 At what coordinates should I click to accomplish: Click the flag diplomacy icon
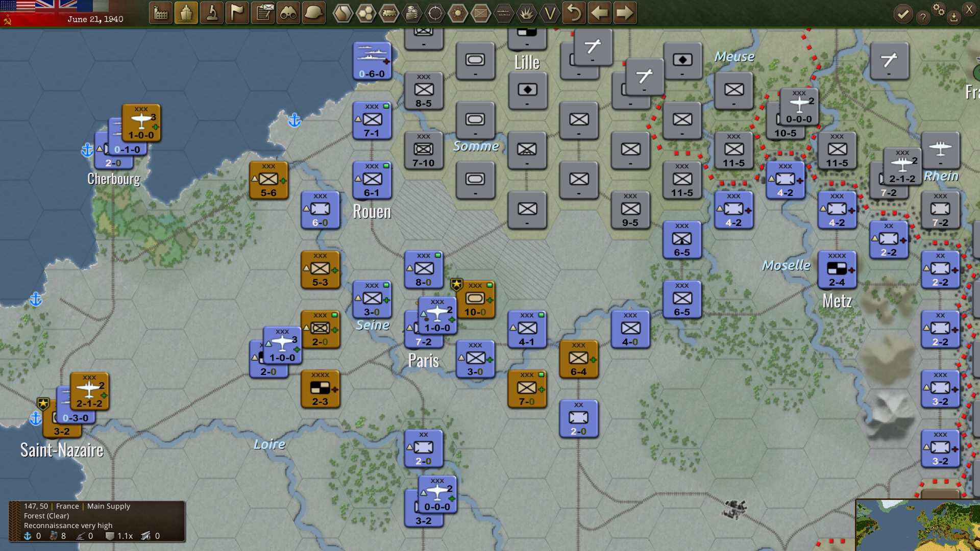click(x=238, y=13)
